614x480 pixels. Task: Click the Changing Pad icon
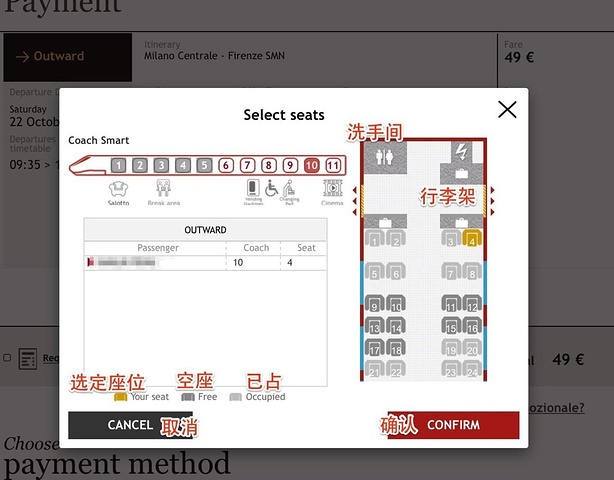point(289,187)
